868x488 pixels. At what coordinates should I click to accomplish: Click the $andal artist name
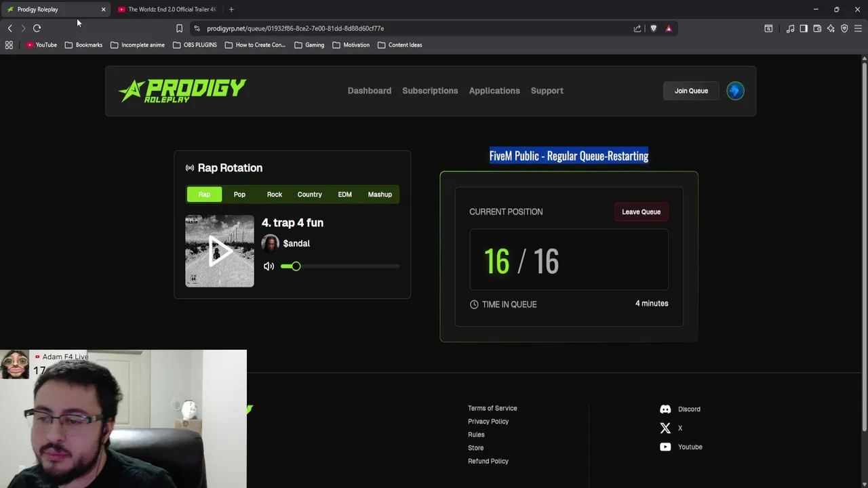tap(296, 243)
